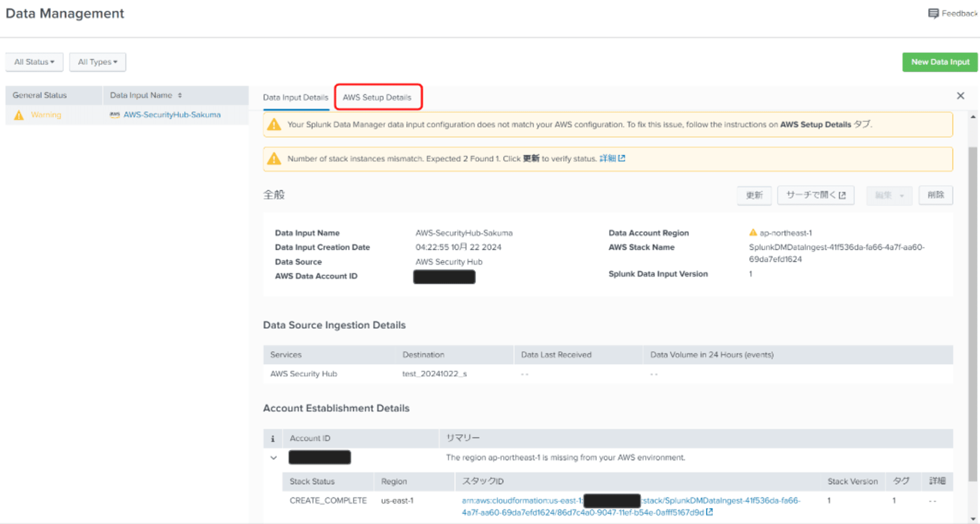Image resolution: width=980 pixels, height=524 pixels.
Task: Click the AWS Security Hub services cell
Action: coord(304,374)
